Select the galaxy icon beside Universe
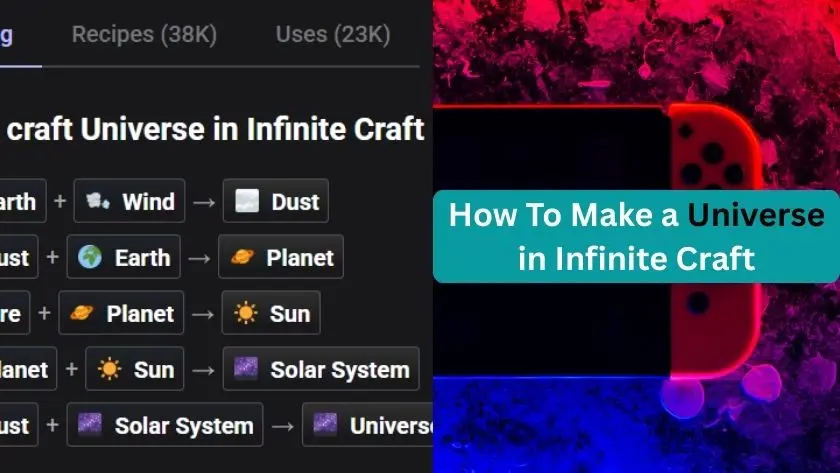840x473 pixels. 325,424
